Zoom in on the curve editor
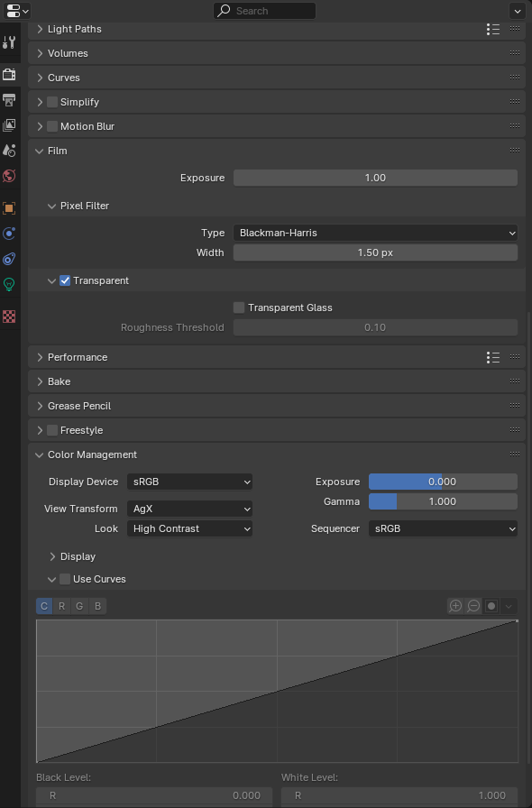 (x=455, y=606)
